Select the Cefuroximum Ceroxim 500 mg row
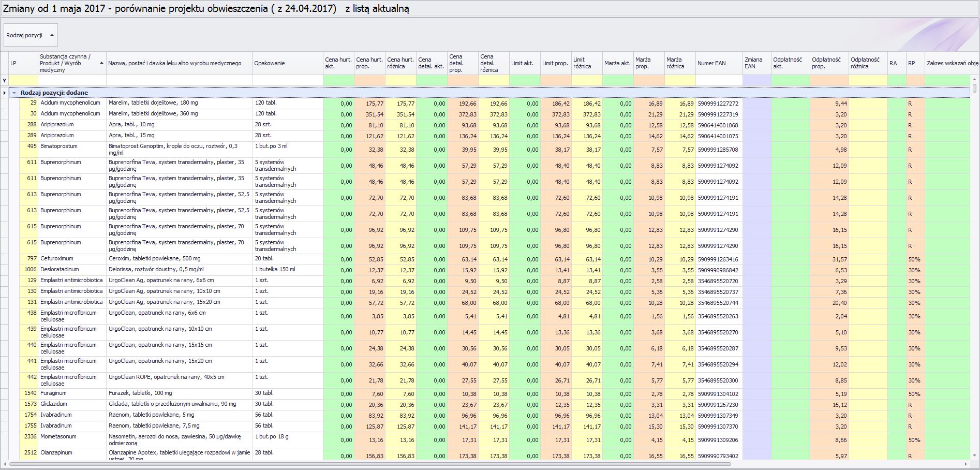Viewport: 980px width, 470px height. 154,259
